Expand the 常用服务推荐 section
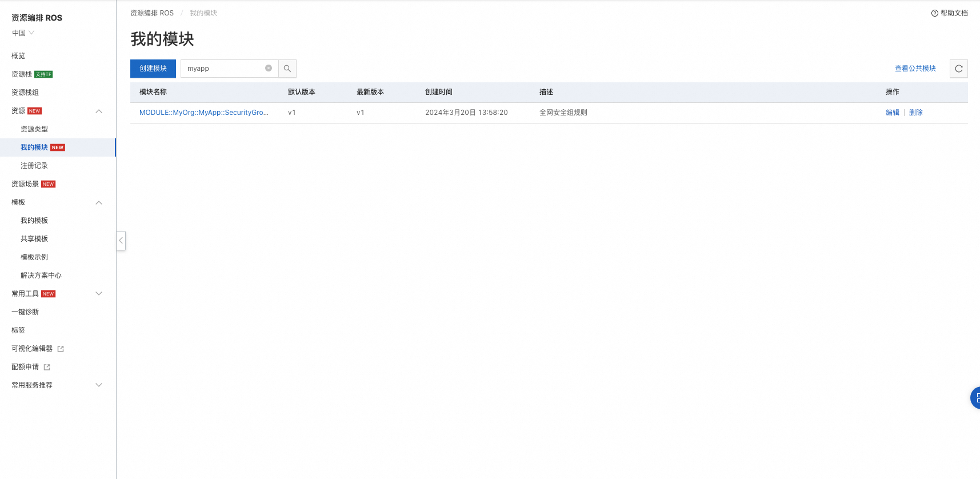980x479 pixels. point(99,385)
